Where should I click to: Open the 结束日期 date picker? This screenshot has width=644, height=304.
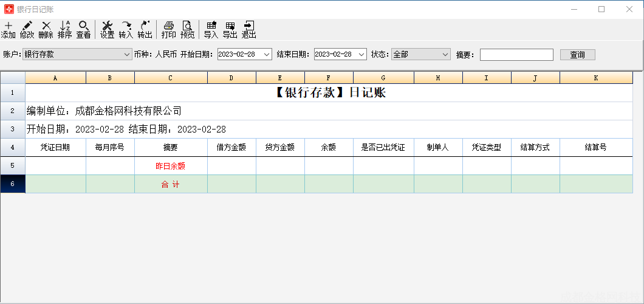[x=340, y=54]
